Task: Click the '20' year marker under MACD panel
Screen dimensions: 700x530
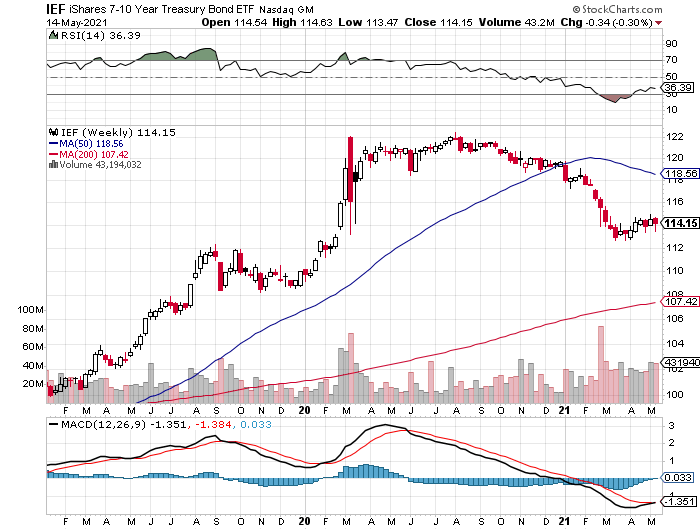Action: click(304, 521)
